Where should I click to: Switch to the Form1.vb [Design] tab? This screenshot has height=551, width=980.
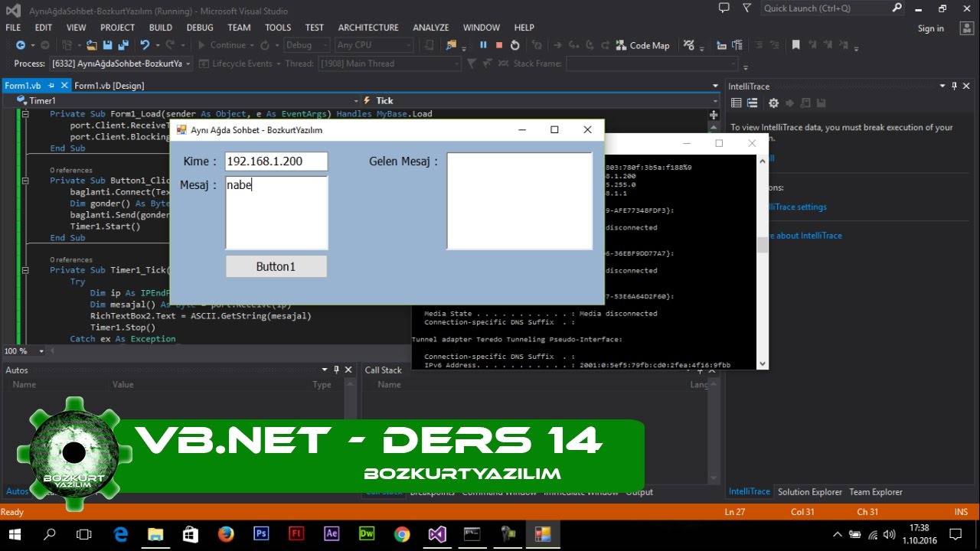pos(109,86)
